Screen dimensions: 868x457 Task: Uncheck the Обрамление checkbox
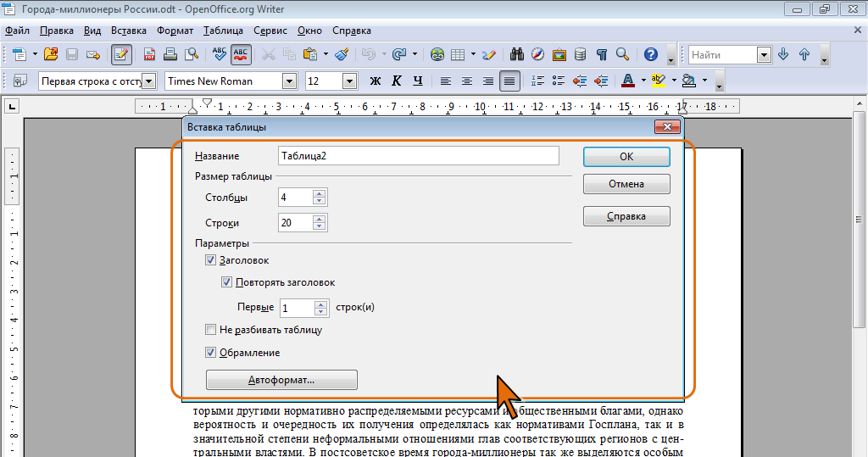click(210, 353)
